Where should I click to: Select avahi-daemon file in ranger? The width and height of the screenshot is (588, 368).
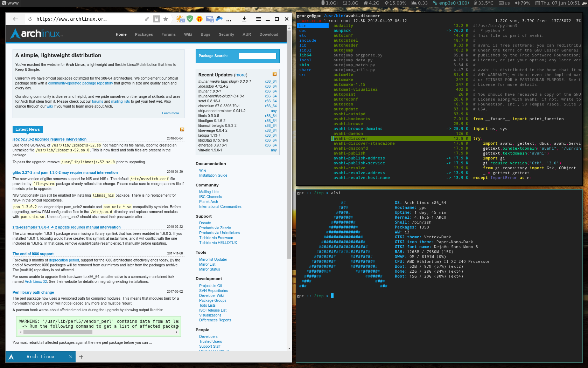[401, 134]
